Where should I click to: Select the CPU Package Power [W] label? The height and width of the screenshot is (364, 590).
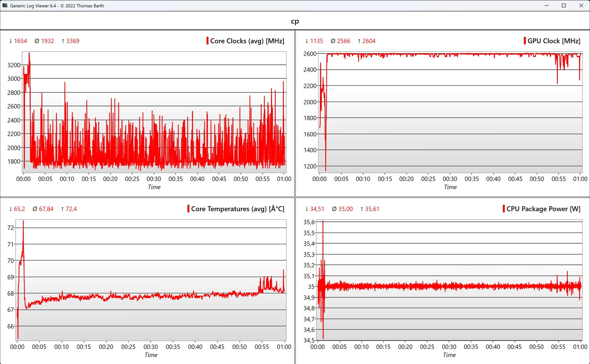[x=543, y=209]
